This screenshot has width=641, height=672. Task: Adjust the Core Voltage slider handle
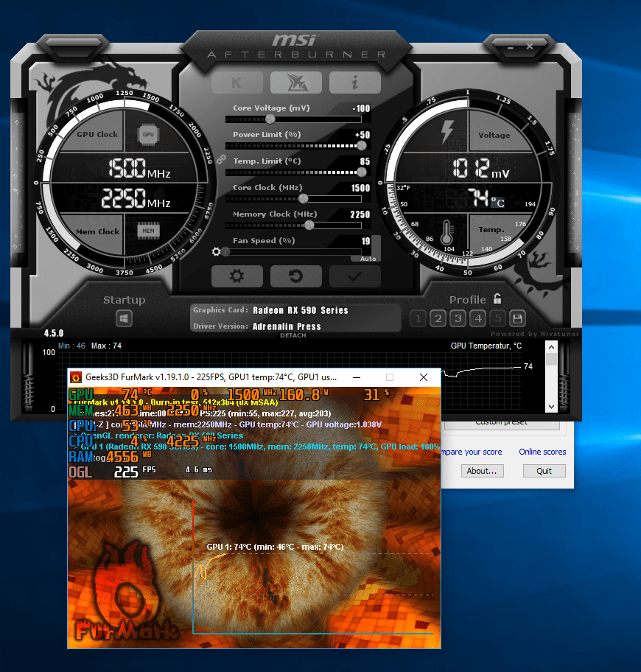pyautogui.click(x=270, y=119)
